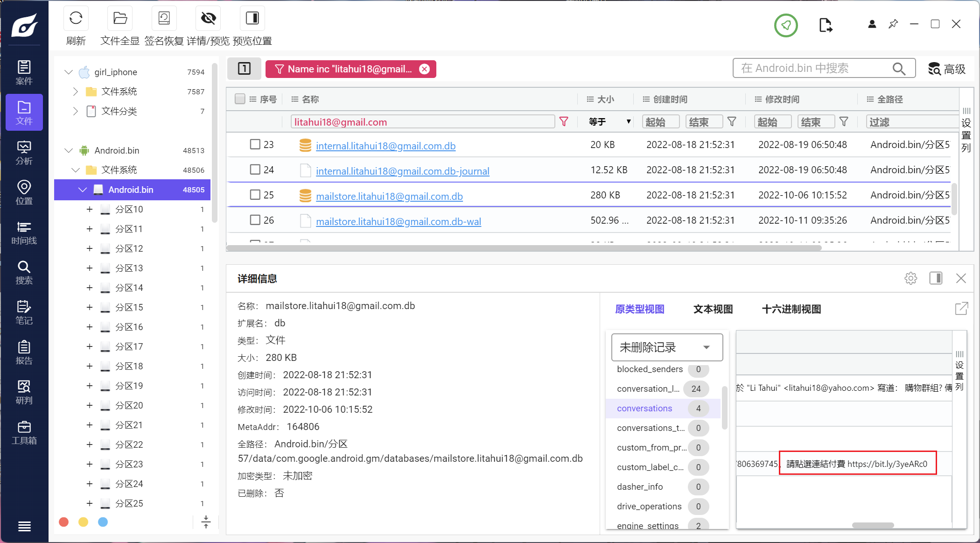
Task: Expand the 文件分类 node
Action: click(75, 111)
